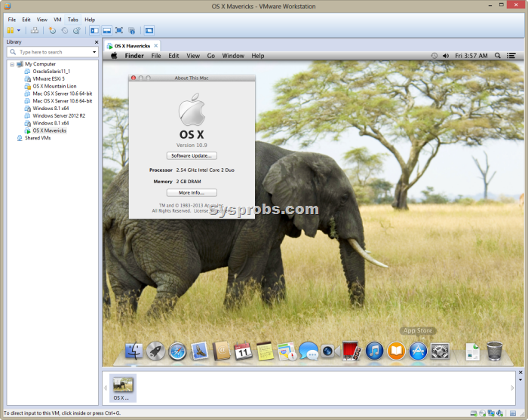Click Version 10.9 text in About window

192,146
